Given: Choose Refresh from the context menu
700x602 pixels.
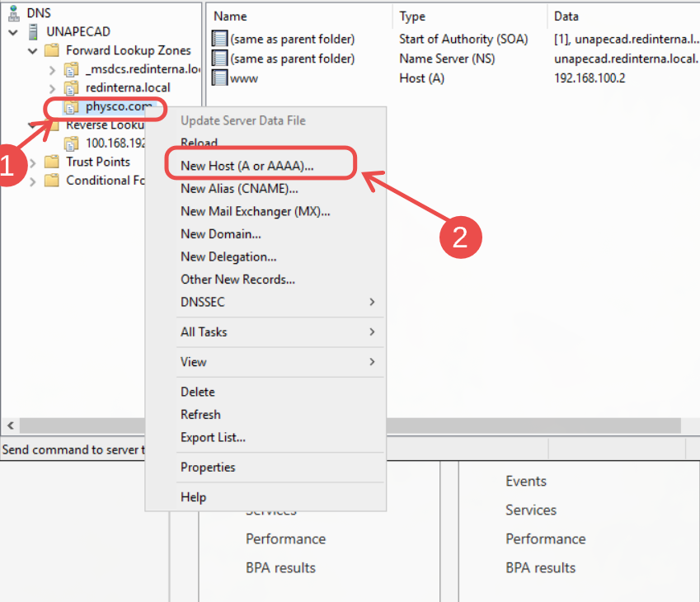Looking at the screenshot, I should pyautogui.click(x=265, y=415).
